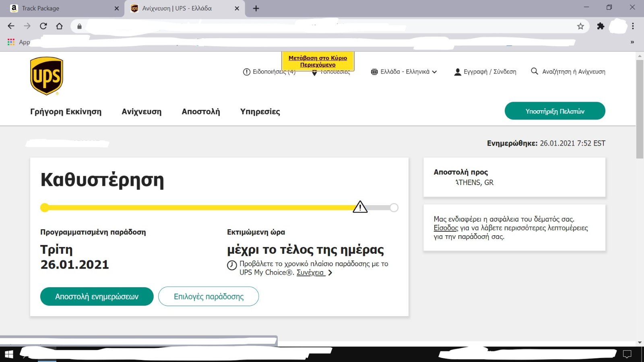Click the Είσοδος link in safety notice
The width and height of the screenshot is (644, 362).
(446, 228)
